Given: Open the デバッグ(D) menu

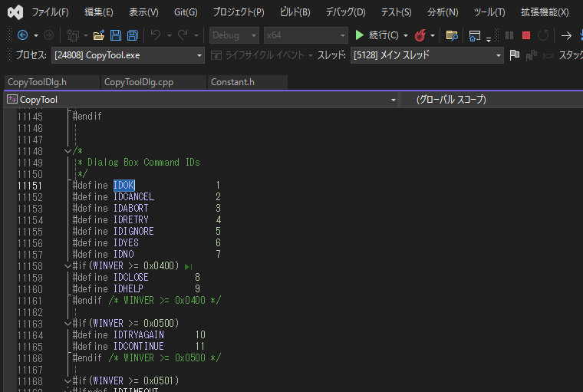Looking at the screenshot, I should pyautogui.click(x=345, y=12).
